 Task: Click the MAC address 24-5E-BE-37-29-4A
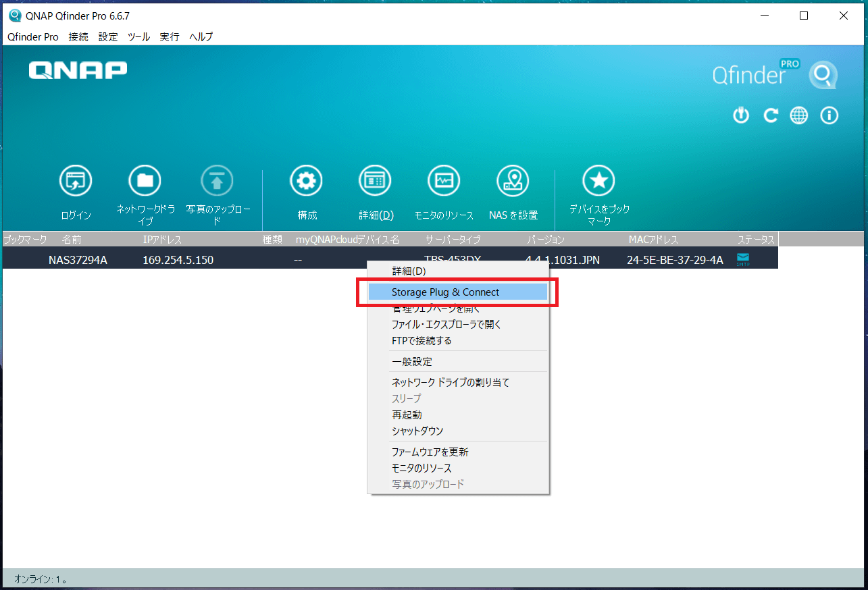click(x=675, y=260)
